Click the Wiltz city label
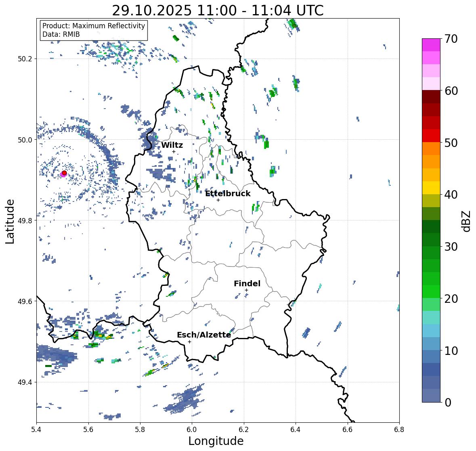Viewport: 476px width, 451px height. pos(172,145)
